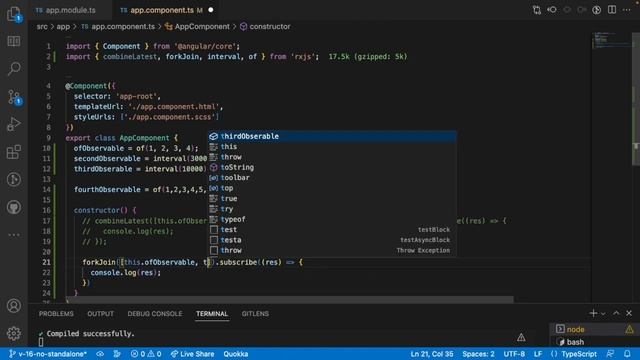This screenshot has width=640, height=360.
Task: Start a Live Share session
Action: [x=193, y=354]
